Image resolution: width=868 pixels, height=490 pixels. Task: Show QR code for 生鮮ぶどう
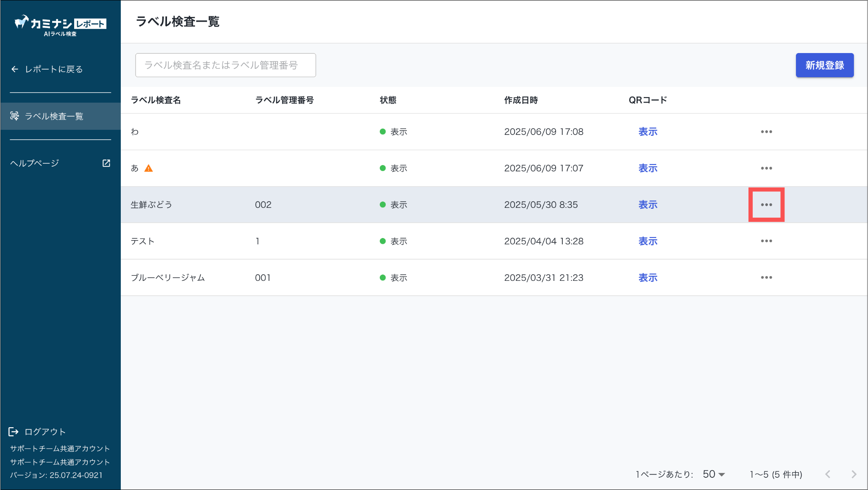pyautogui.click(x=648, y=204)
